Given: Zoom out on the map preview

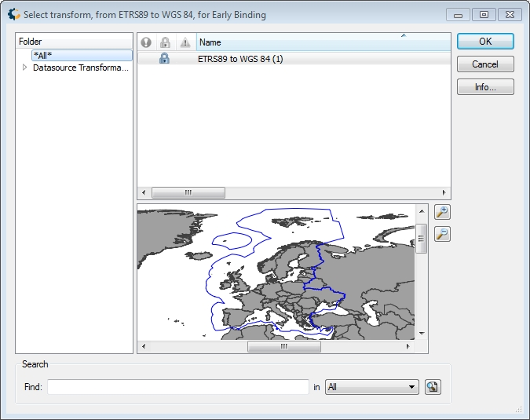Looking at the screenshot, I should tap(442, 234).
